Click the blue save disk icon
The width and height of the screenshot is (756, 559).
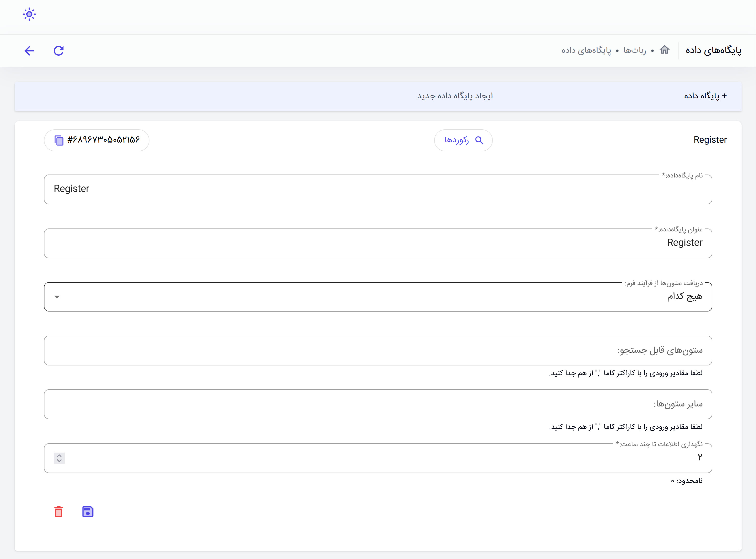coord(88,512)
